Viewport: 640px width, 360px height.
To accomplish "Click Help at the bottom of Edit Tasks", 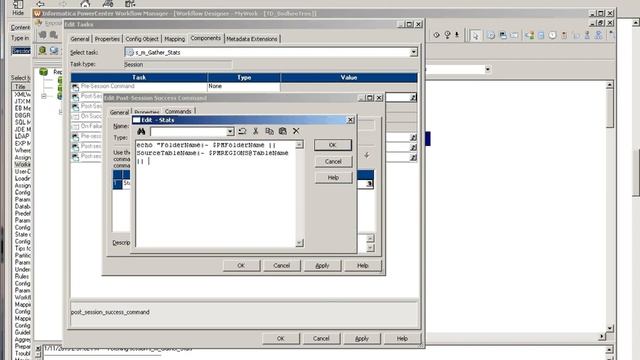I will tap(402, 338).
